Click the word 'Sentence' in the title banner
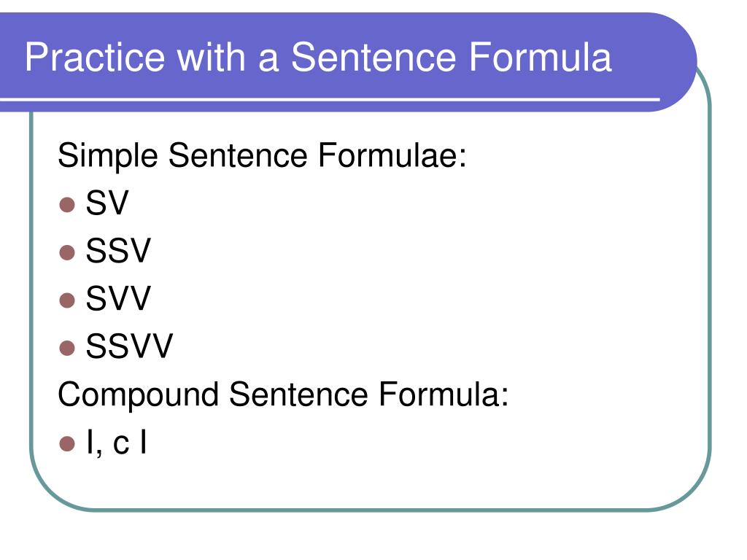This screenshot has height=560, width=747. pyautogui.click(x=374, y=57)
